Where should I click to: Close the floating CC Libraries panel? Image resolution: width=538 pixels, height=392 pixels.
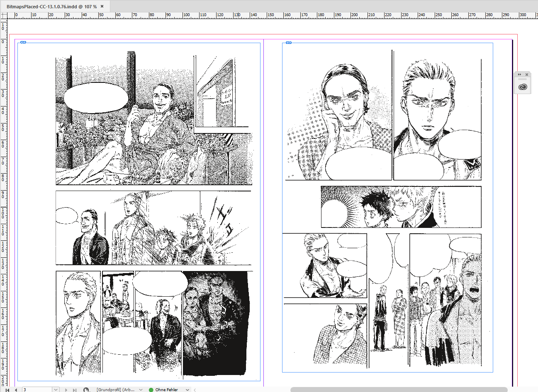click(x=527, y=75)
